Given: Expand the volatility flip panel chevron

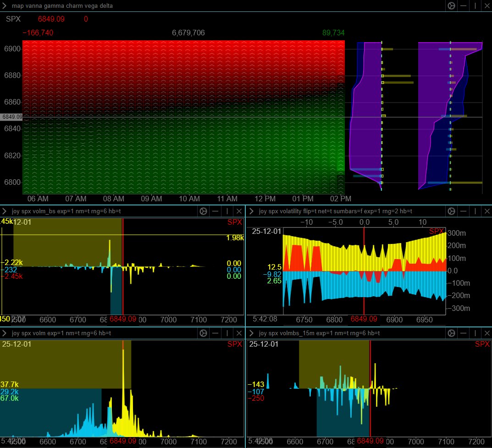Looking at the screenshot, I should (252, 211).
